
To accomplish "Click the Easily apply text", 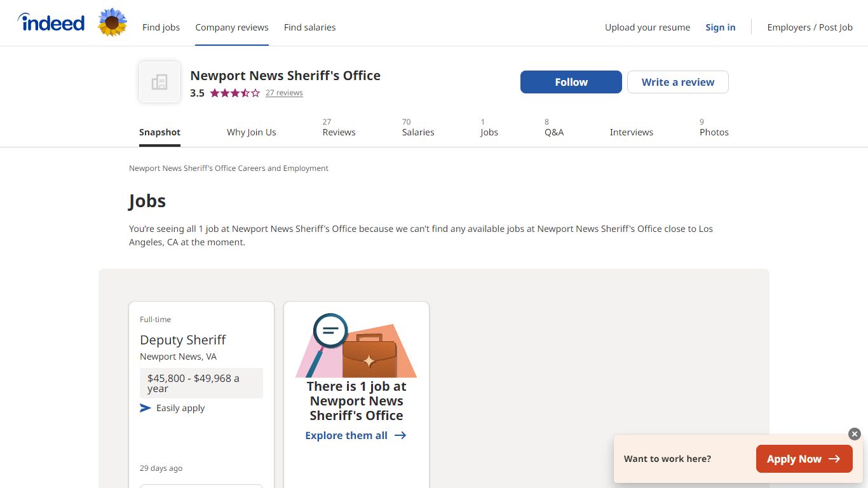I will [x=180, y=408].
